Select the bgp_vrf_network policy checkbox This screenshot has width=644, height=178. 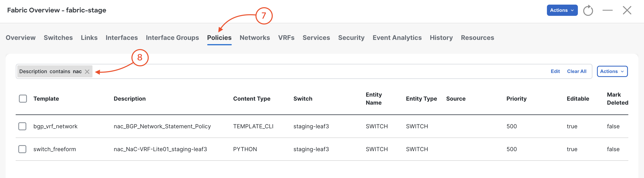[x=22, y=126]
